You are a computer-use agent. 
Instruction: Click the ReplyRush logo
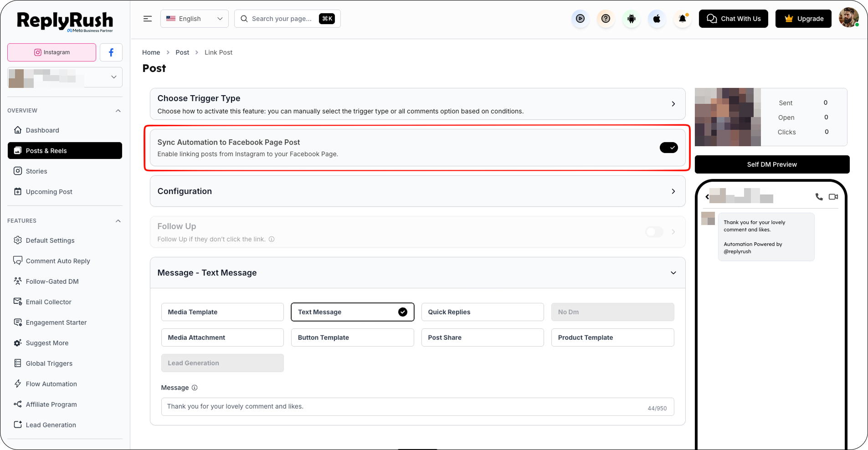[65, 21]
